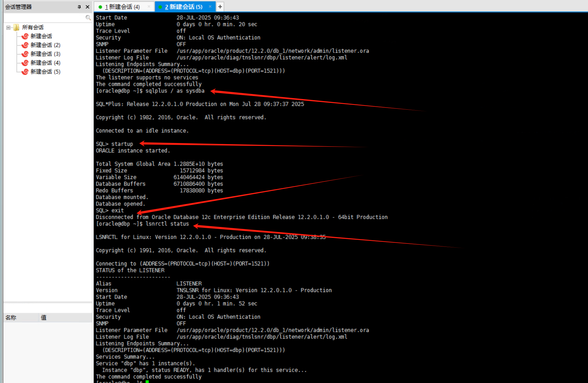The width and height of the screenshot is (588, 383).
Task: Click the swirl icon for 新建会话 (2)
Action: pos(25,45)
